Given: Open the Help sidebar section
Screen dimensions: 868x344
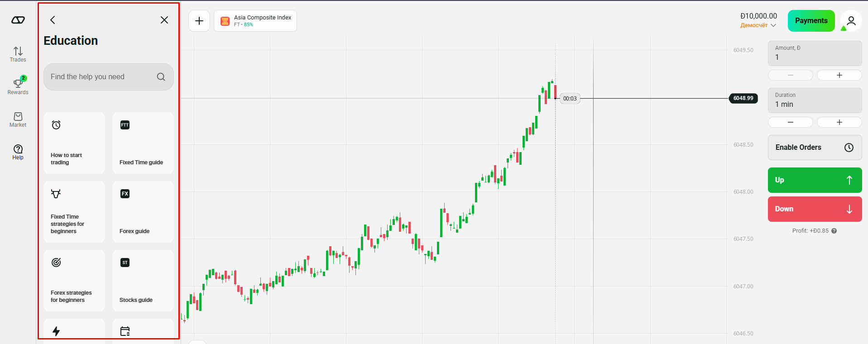Looking at the screenshot, I should tap(18, 152).
